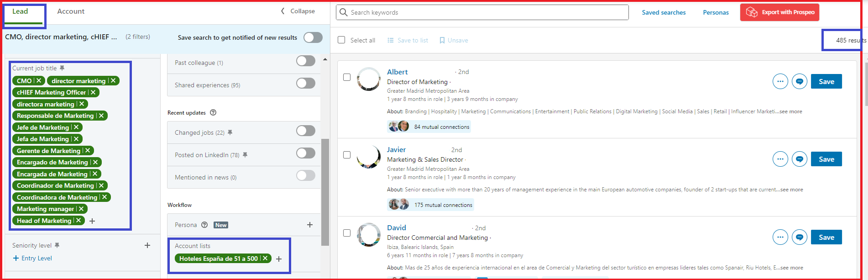
Task: Remove the Jefa de Marketing chip
Action: [x=76, y=139]
